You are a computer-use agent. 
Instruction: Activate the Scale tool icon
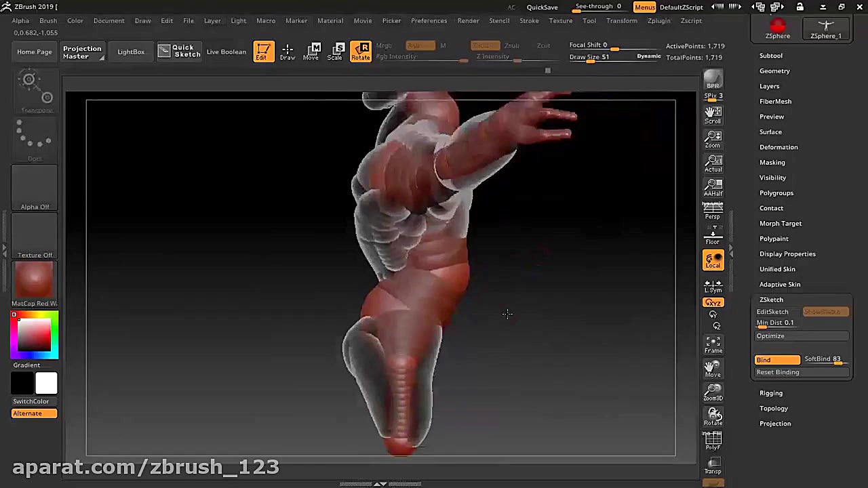[335, 52]
